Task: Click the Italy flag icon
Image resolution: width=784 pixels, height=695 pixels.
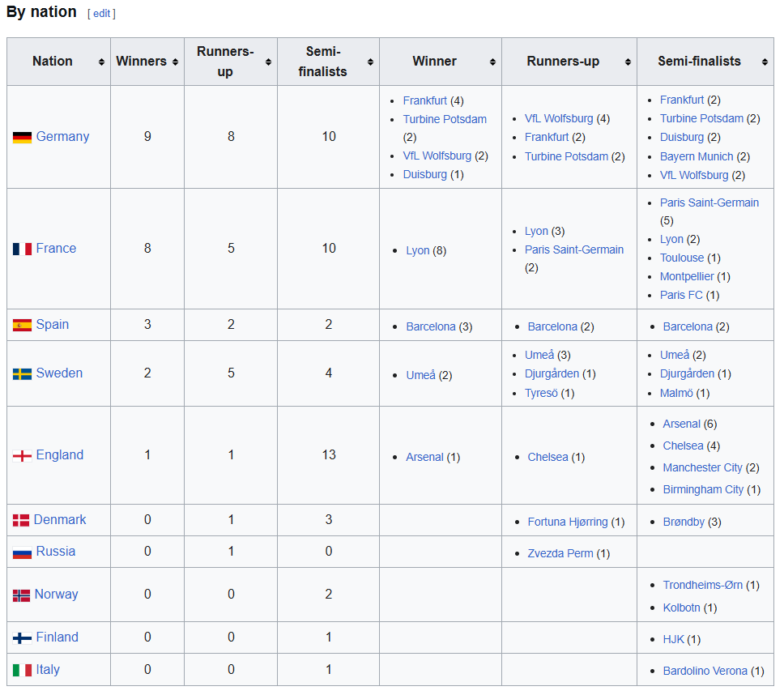Action: (22, 670)
